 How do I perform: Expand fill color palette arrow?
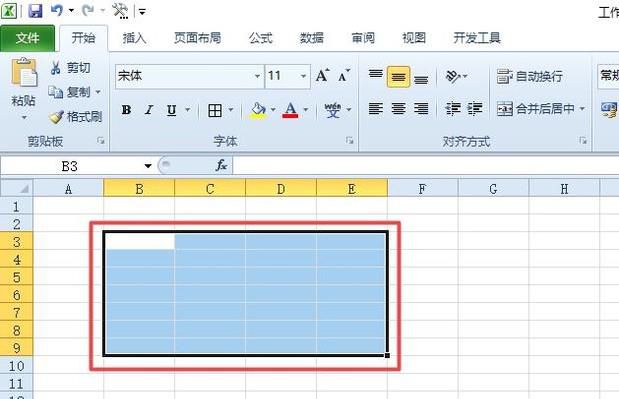point(273,110)
